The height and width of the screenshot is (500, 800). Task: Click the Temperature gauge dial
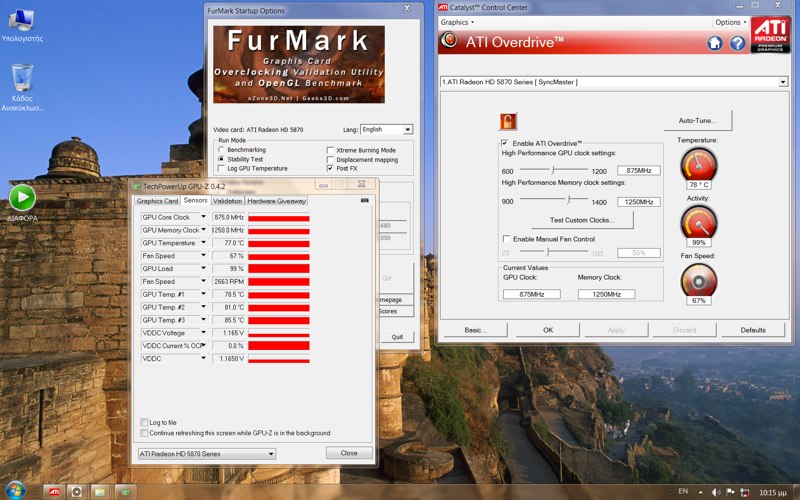point(698,165)
